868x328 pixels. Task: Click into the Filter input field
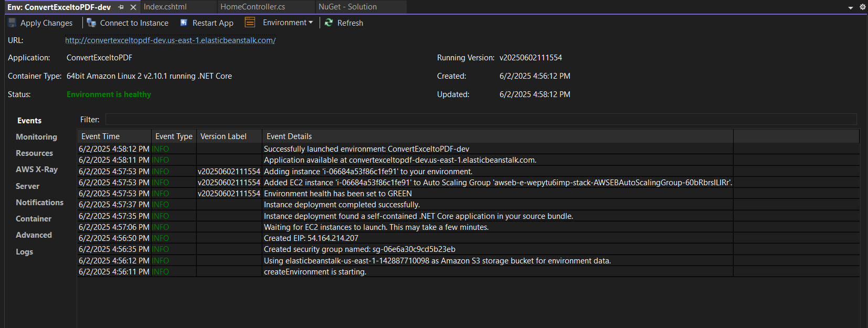[x=481, y=119]
